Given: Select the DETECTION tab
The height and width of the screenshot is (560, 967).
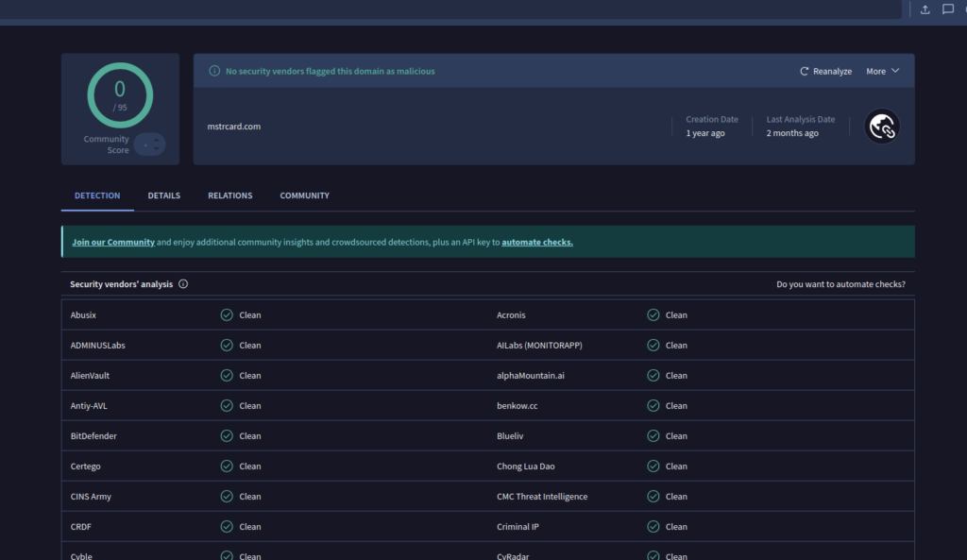Looking at the screenshot, I should (97, 195).
